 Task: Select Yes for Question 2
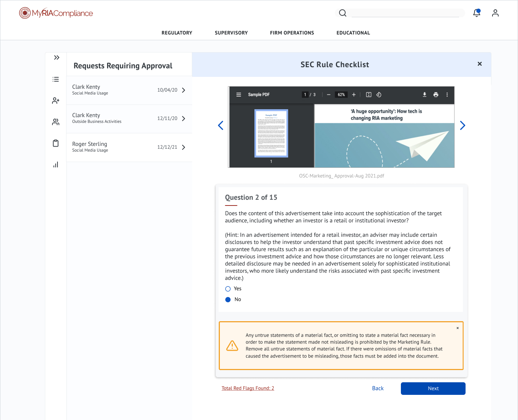[228, 289]
